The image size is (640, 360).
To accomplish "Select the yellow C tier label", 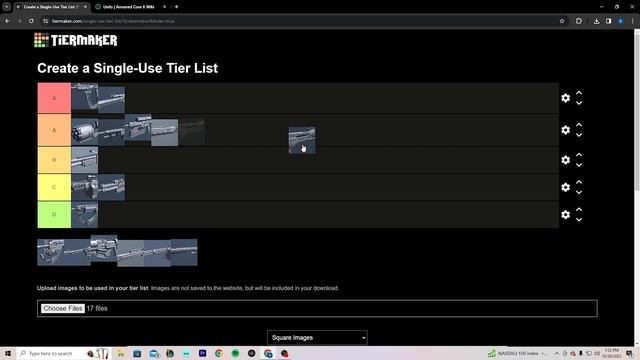I will (54, 187).
